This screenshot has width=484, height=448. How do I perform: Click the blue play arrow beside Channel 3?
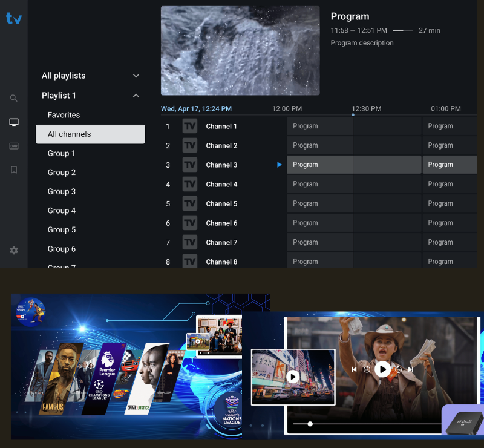click(x=279, y=164)
